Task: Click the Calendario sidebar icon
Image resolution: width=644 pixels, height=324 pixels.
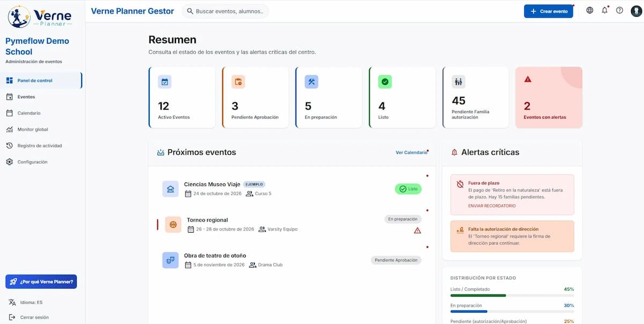Action: [x=9, y=113]
